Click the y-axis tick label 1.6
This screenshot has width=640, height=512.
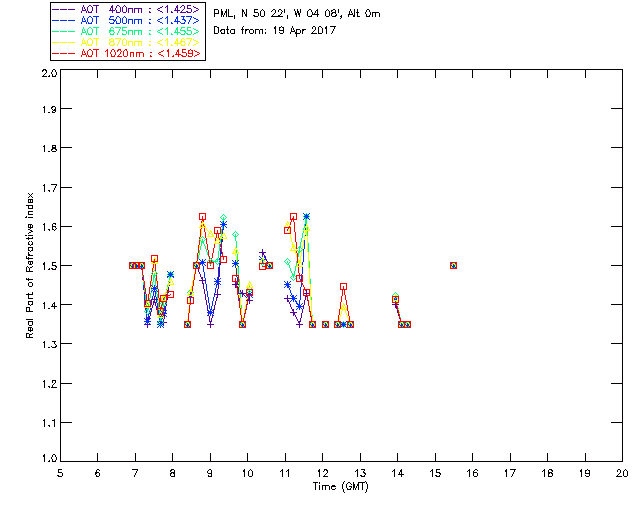click(x=49, y=227)
